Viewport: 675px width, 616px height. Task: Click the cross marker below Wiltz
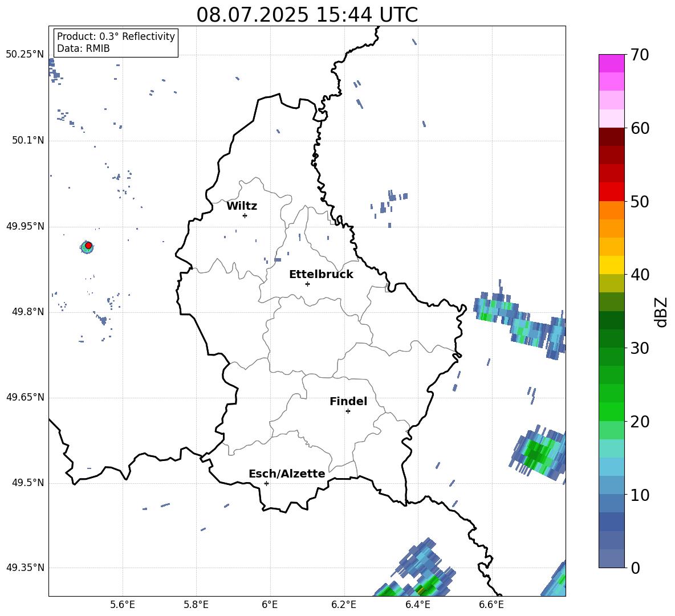tap(245, 215)
